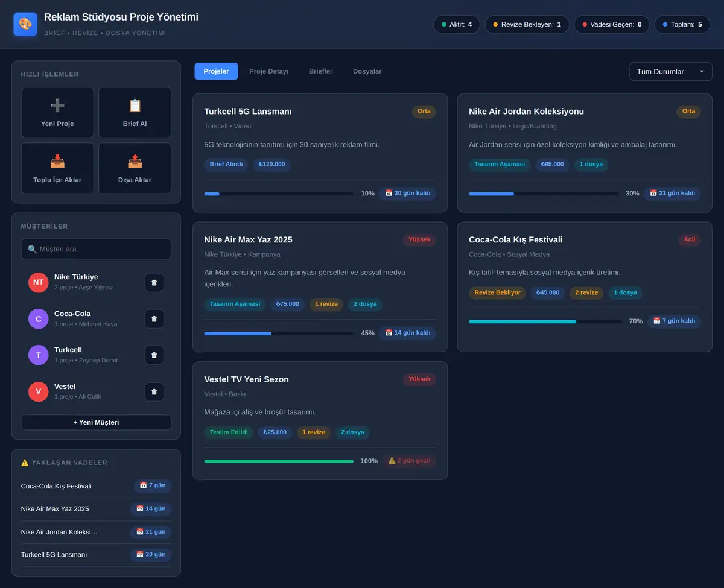The width and height of the screenshot is (724, 588).
Task: Click the outbox icon for Dışa Aktar
Action: tap(135, 161)
